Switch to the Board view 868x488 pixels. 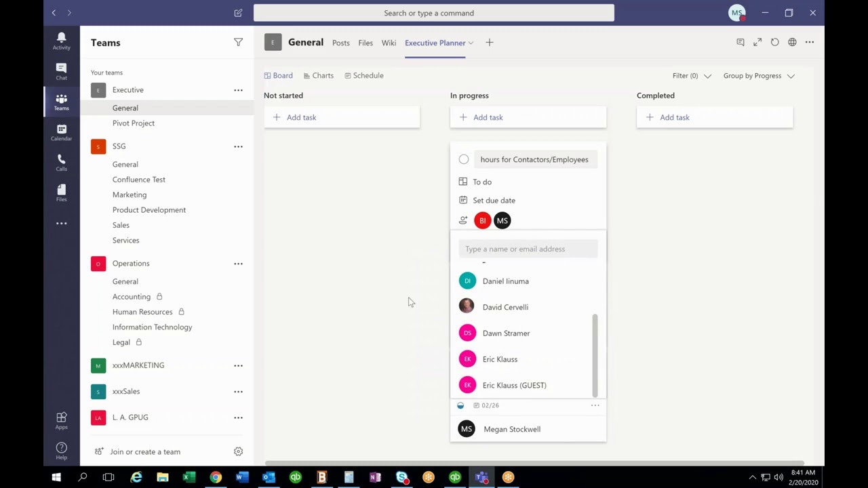click(278, 75)
